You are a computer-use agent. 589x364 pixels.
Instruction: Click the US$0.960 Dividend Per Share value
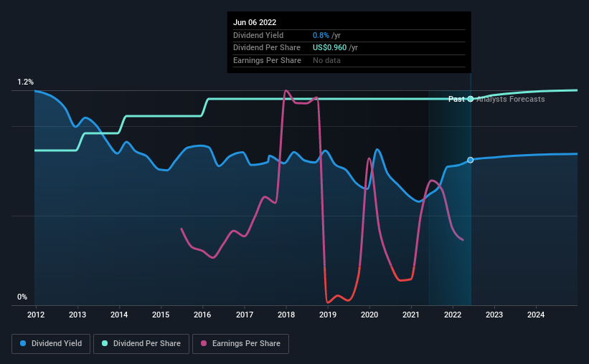tap(329, 48)
